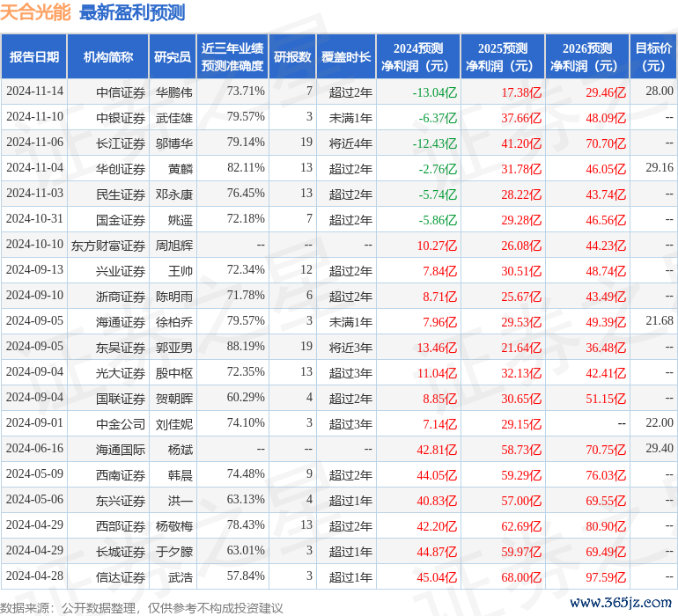Click the 报告日期 column header
The height and width of the screenshot is (616, 678).
(33, 56)
